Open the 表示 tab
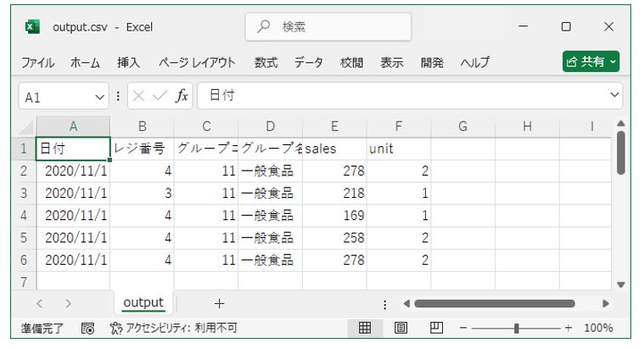The image size is (644, 349). (x=392, y=63)
